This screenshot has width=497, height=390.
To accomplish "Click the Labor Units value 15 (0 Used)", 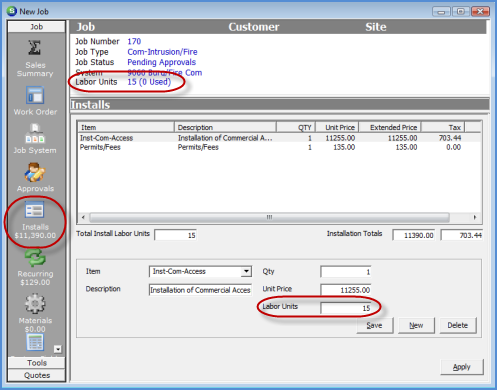I will point(149,82).
